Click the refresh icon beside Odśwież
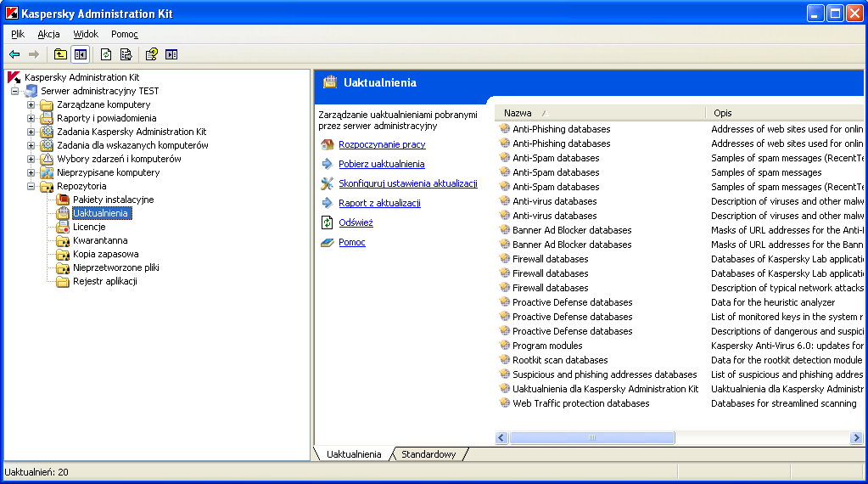This screenshot has width=868, height=484. (328, 222)
